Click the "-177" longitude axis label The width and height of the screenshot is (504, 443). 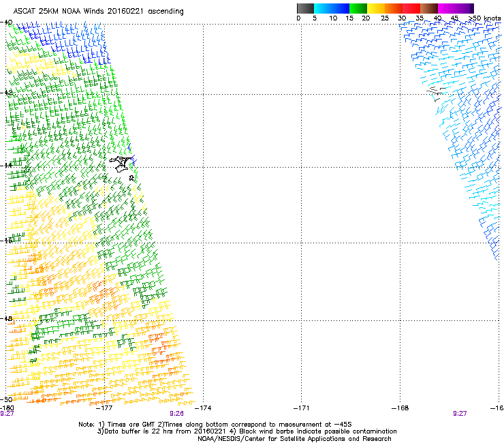click(104, 408)
